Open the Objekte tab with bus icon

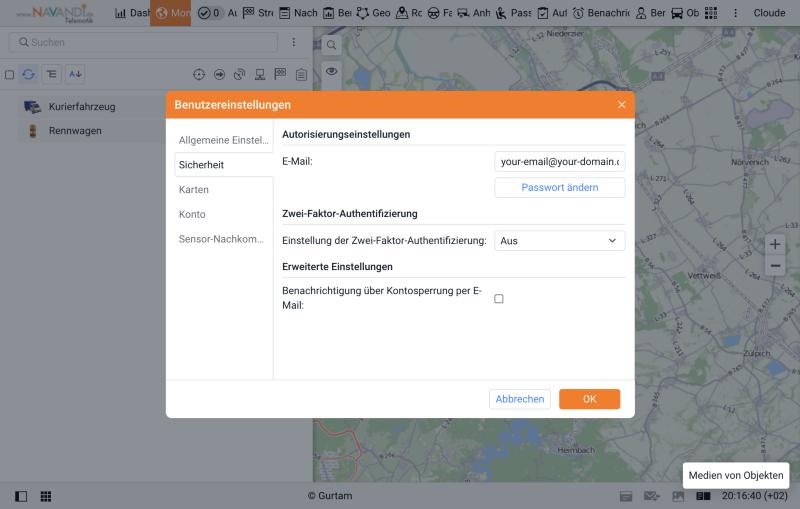(x=685, y=13)
